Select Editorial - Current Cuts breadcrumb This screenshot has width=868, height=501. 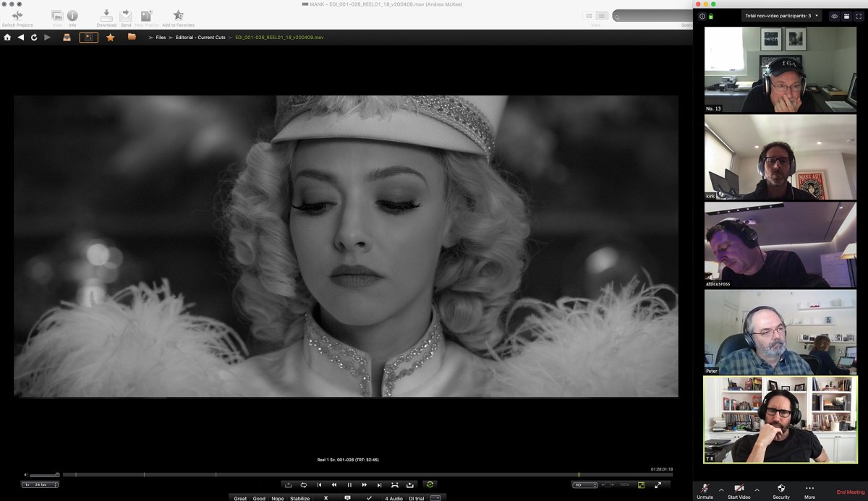[200, 37]
